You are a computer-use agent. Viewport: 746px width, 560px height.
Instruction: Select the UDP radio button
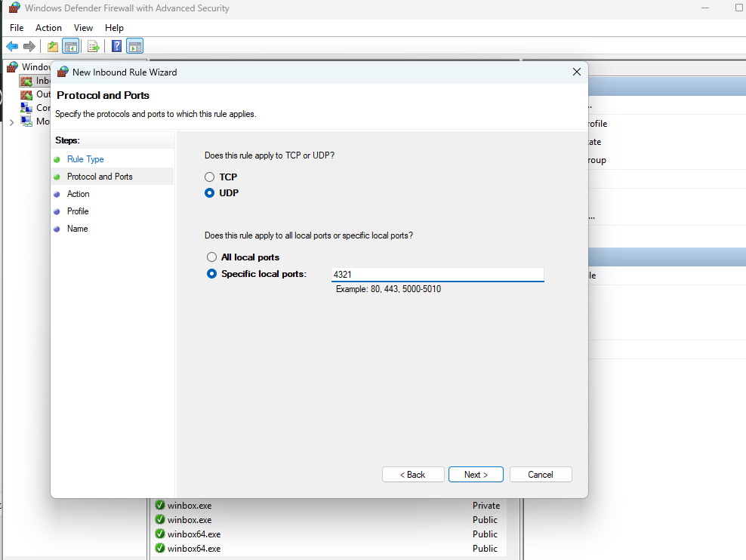coord(209,193)
